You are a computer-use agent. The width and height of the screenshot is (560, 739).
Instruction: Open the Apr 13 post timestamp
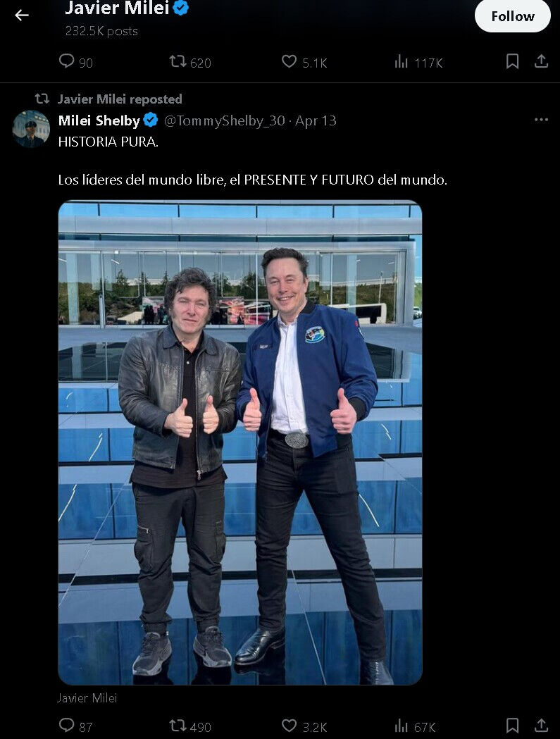click(x=316, y=120)
